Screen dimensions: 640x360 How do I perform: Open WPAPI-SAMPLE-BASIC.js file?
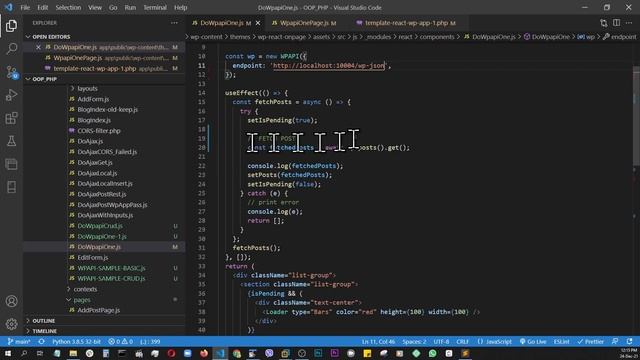pyautogui.click(x=111, y=268)
